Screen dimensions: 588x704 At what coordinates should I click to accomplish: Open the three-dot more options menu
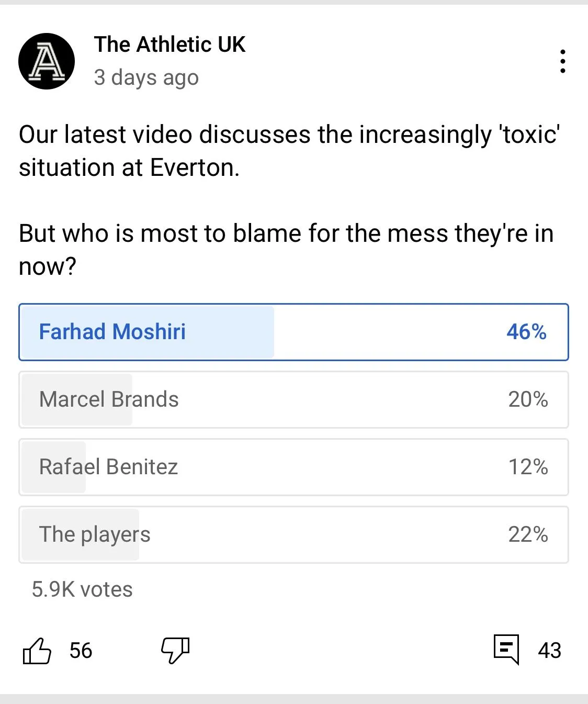pyautogui.click(x=562, y=61)
